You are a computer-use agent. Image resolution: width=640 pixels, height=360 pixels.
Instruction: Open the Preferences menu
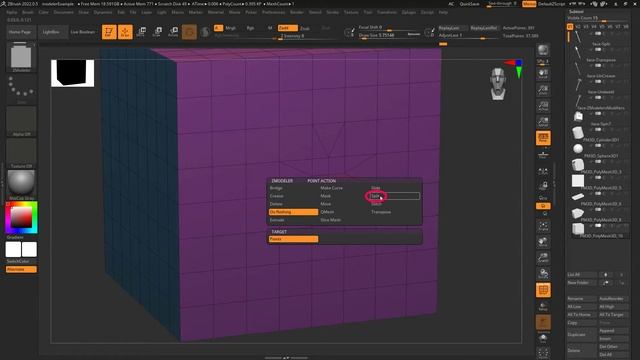coord(273,12)
